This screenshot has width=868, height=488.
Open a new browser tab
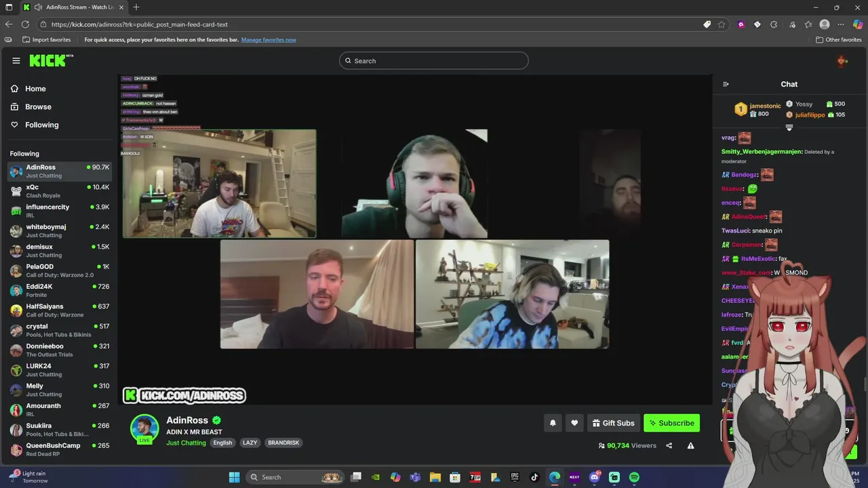pos(136,7)
